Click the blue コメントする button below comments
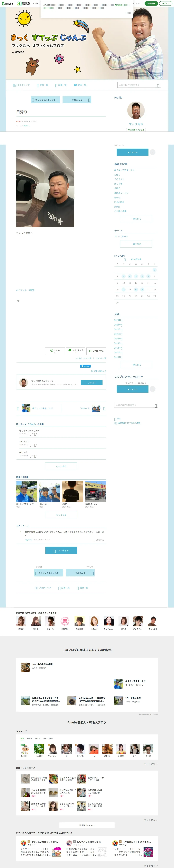Image resolution: width=174 pixels, height=868 pixels. click(61, 551)
